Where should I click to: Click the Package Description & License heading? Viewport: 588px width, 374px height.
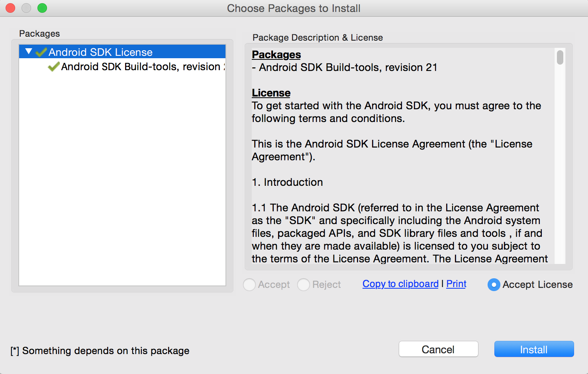pyautogui.click(x=318, y=37)
